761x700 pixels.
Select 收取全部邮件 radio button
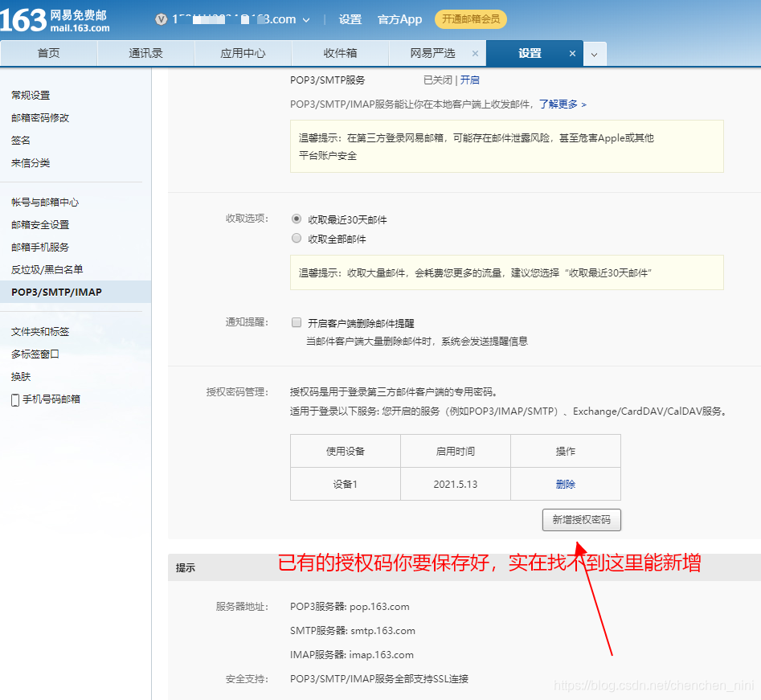pyautogui.click(x=297, y=238)
